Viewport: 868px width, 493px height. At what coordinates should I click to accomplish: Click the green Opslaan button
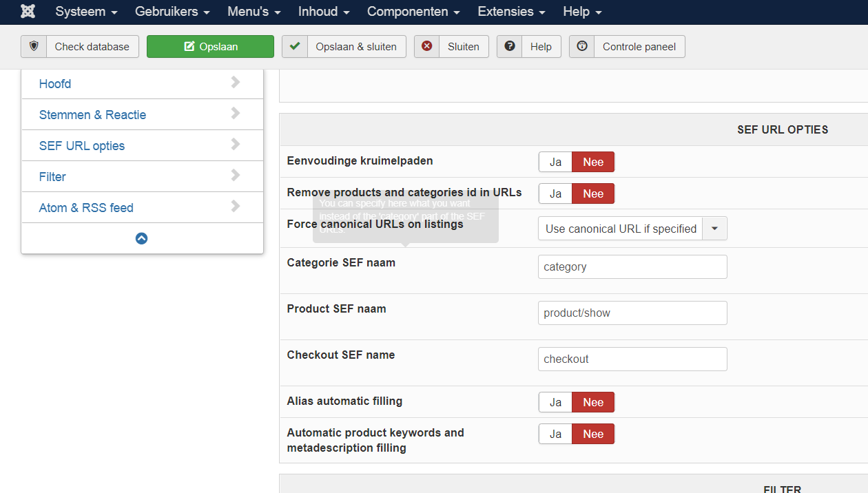pyautogui.click(x=210, y=47)
